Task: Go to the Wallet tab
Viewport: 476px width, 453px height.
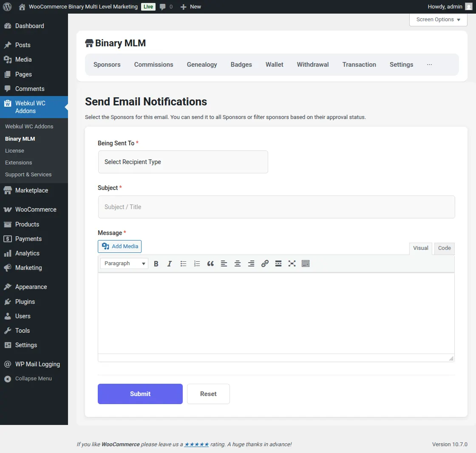Action: pyautogui.click(x=275, y=65)
